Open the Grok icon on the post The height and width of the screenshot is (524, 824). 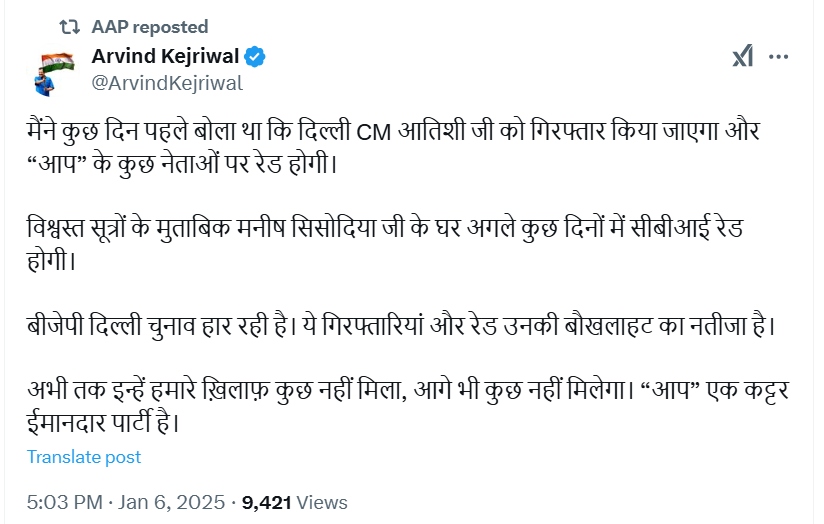[742, 57]
